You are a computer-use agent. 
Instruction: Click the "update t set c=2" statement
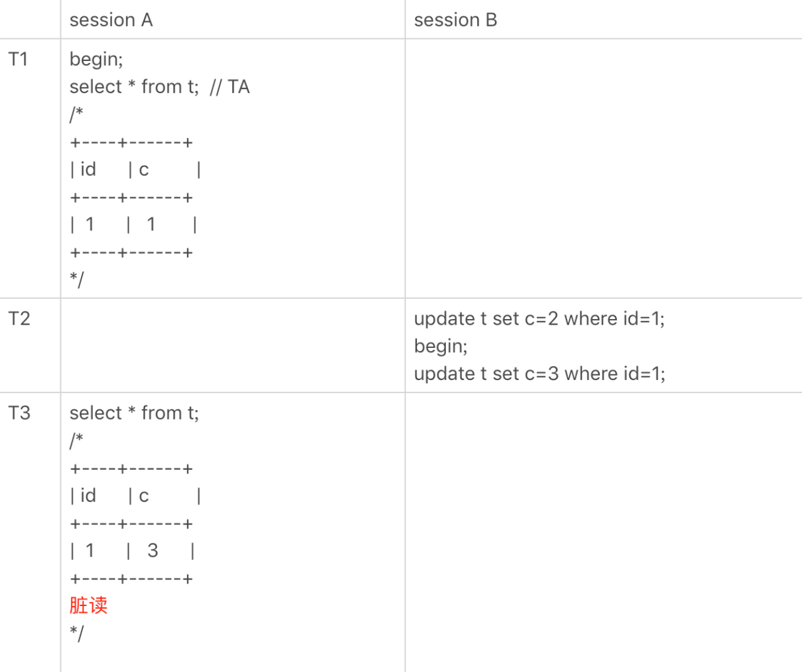pos(539,318)
